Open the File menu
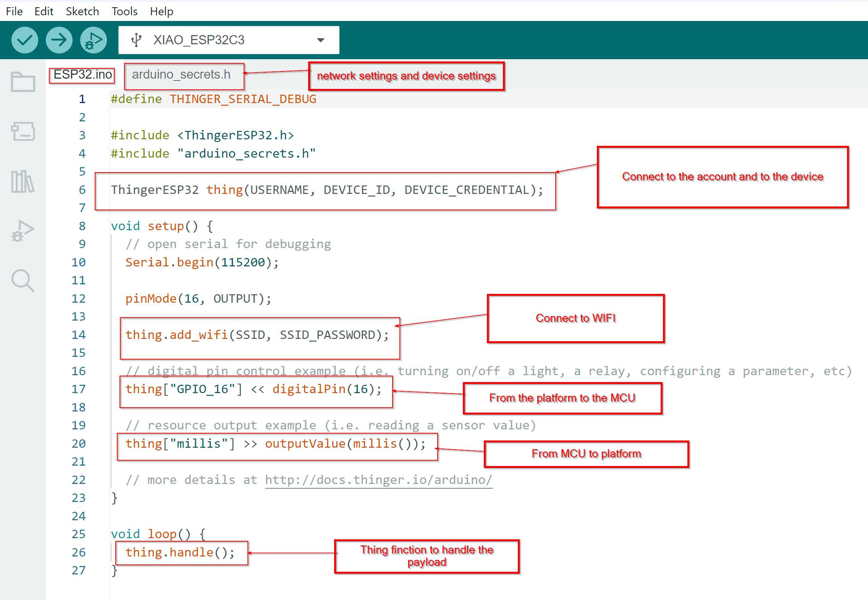This screenshot has width=868, height=600. click(x=15, y=11)
